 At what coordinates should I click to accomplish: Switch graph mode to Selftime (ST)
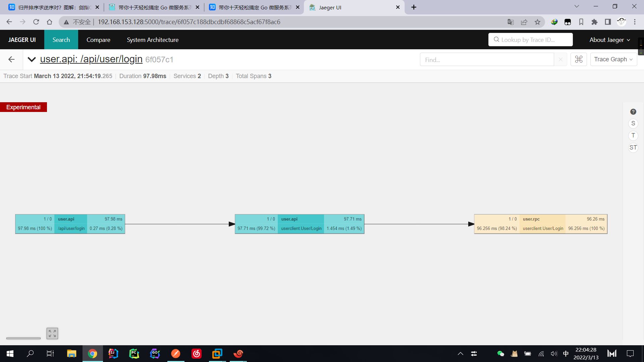coord(633,147)
